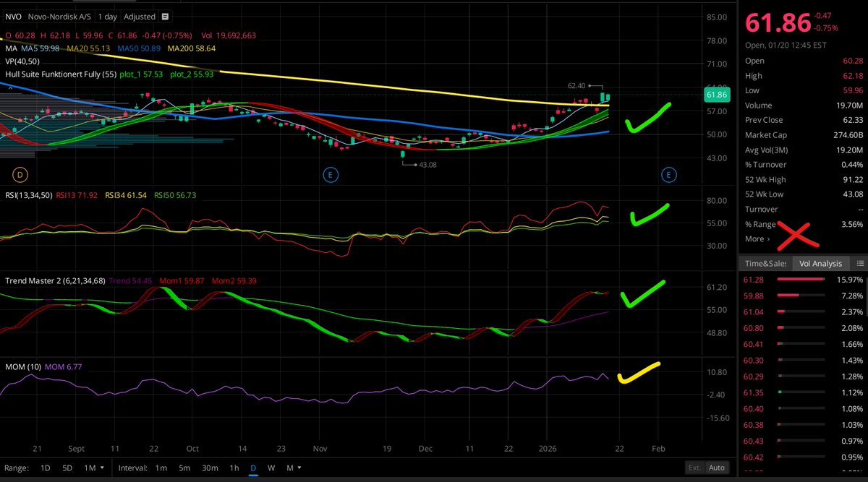Click the 61.04 volume analysis row
The height and width of the screenshot is (482, 868).
tap(802, 311)
